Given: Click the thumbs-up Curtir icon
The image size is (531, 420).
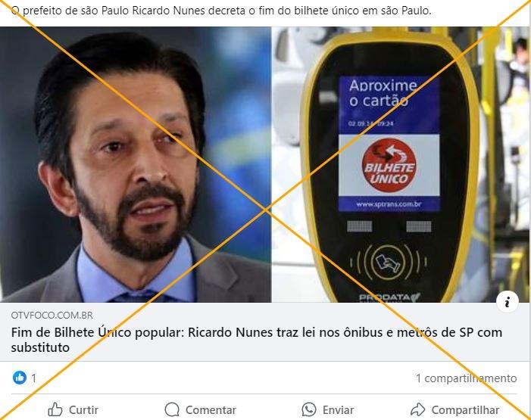Looking at the screenshot, I should [55, 409].
